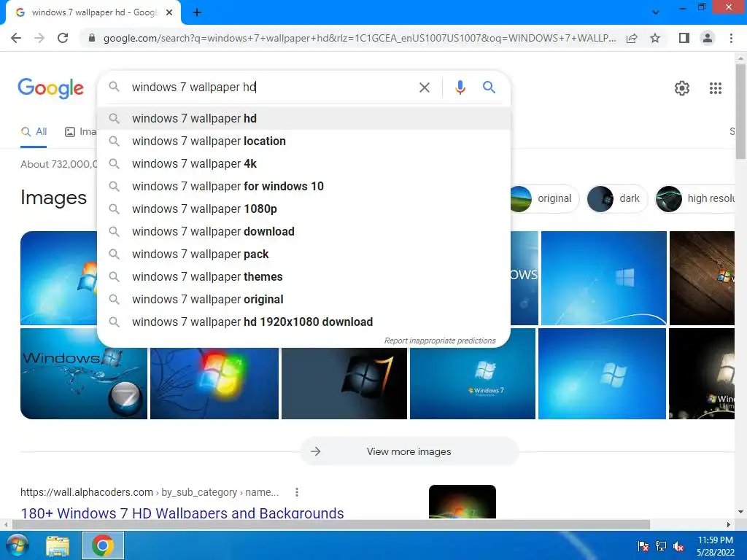
Task: Select suggestion windows 7 wallpaper location
Action: (303, 141)
